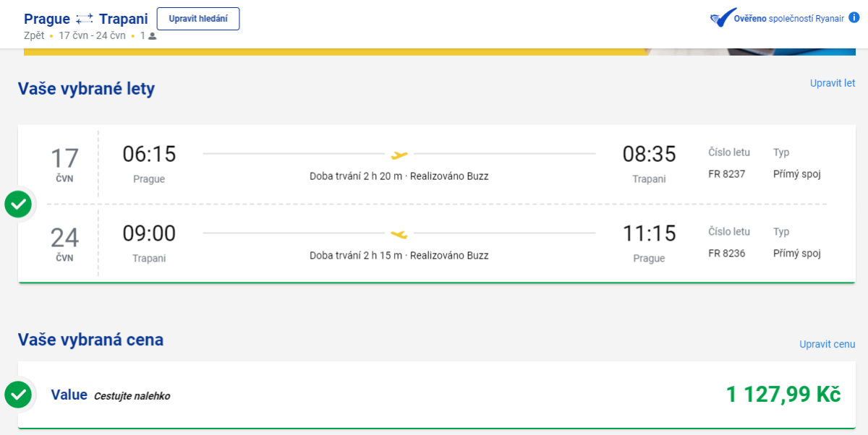Click the passenger person icon in header

click(x=152, y=35)
